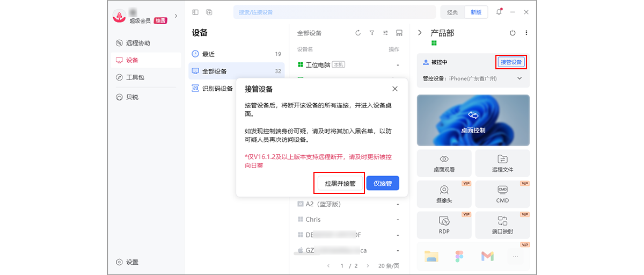Focus the 搜索/连接设备 search field
644x275 pixels.
pos(334,12)
